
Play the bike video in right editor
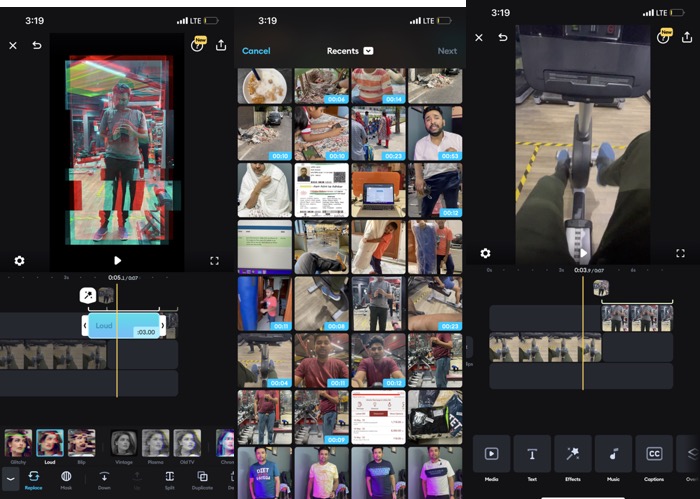pyautogui.click(x=583, y=253)
